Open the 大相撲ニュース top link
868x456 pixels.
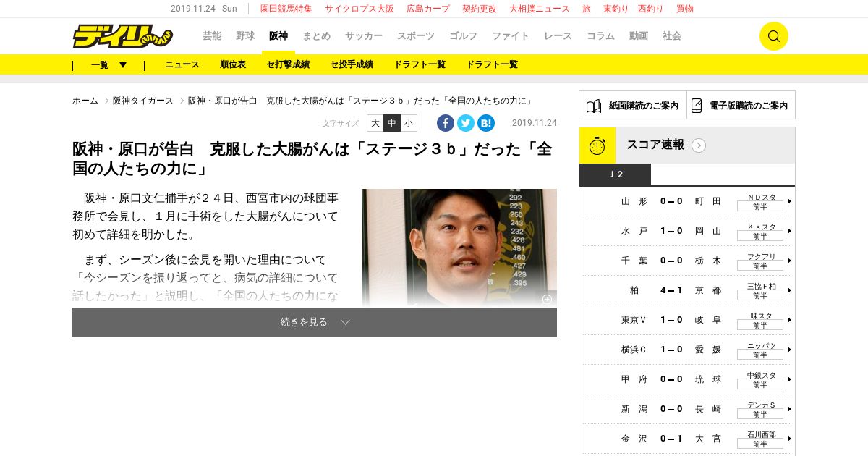pos(540,9)
